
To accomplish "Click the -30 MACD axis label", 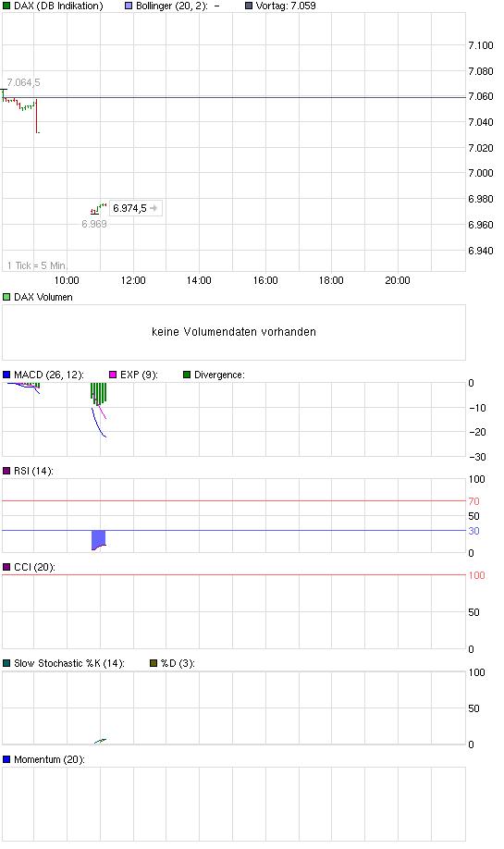I will coord(477,457).
